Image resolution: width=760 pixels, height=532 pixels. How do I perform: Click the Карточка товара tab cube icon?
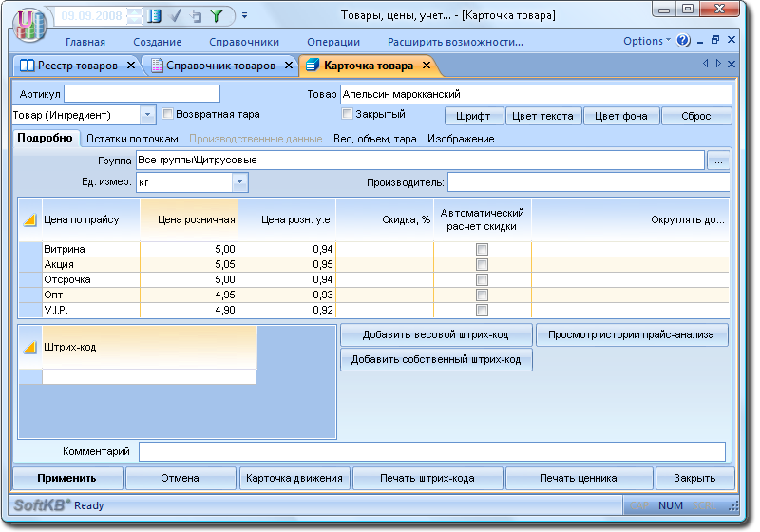click(x=313, y=65)
